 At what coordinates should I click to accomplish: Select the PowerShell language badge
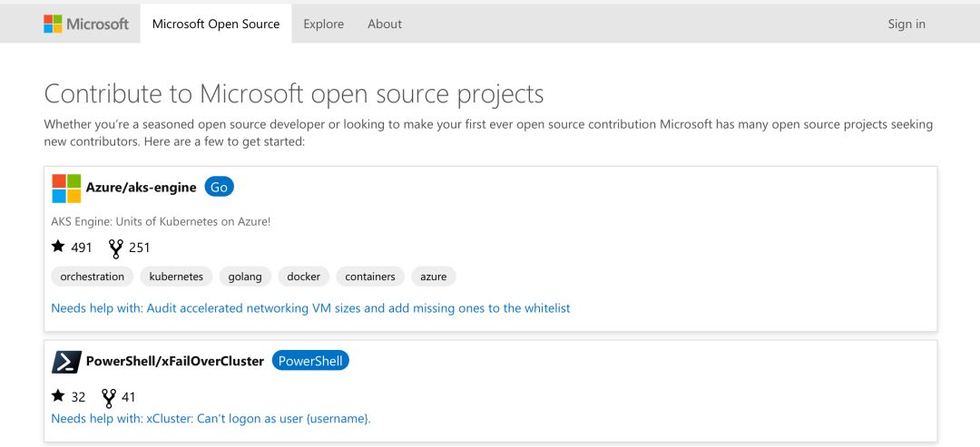click(x=310, y=361)
